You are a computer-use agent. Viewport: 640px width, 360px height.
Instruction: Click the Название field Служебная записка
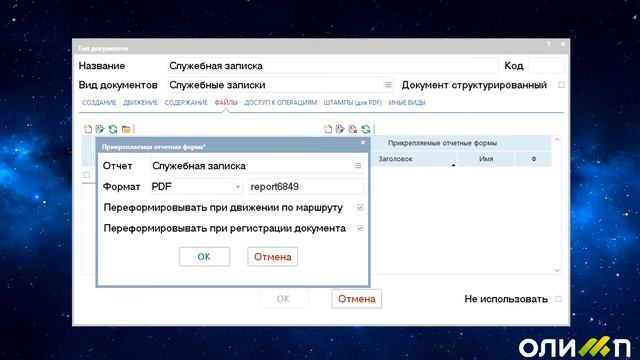click(x=333, y=66)
